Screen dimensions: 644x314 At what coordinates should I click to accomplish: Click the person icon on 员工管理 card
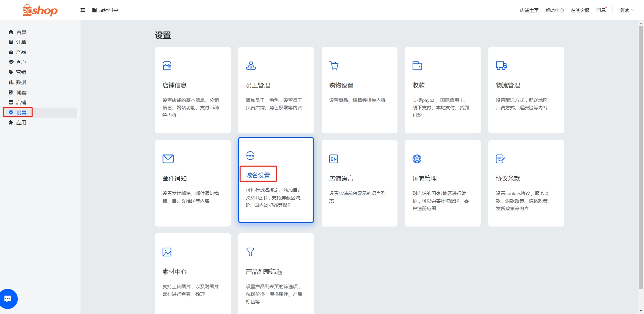coord(251,66)
